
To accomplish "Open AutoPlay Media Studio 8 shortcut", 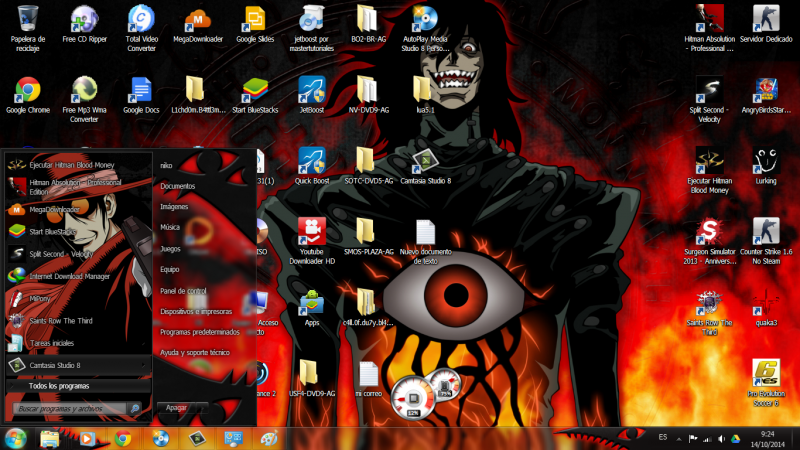I will point(424,20).
